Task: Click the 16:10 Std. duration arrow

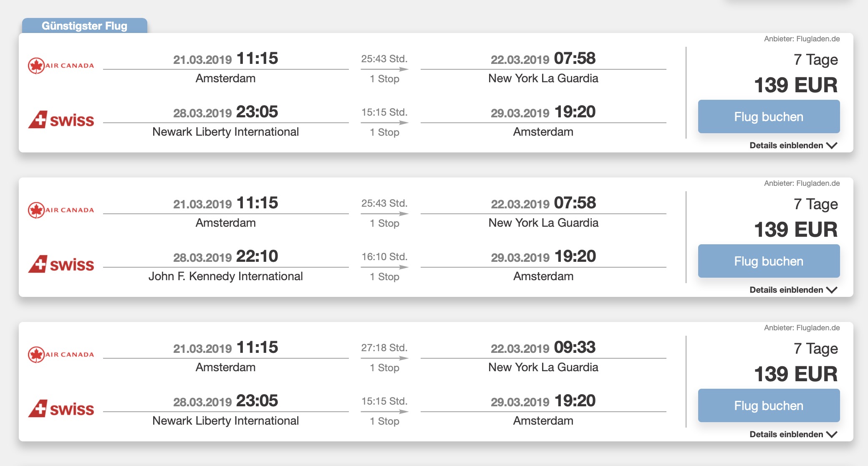Action: (x=384, y=267)
